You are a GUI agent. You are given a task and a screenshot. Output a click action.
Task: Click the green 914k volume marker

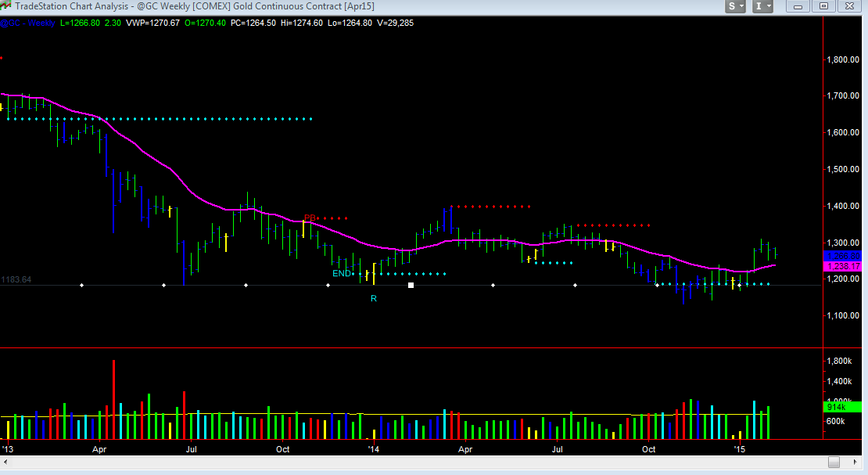(842, 407)
